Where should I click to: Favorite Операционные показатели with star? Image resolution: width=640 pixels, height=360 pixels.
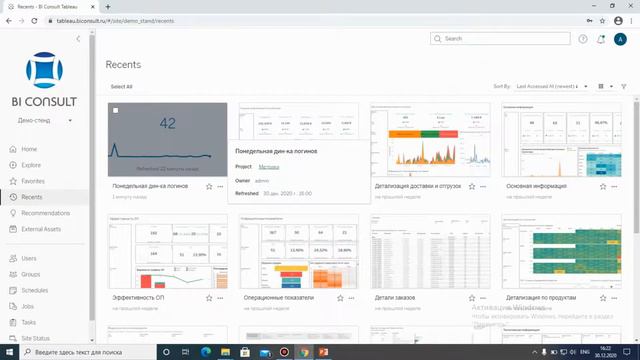coord(340,298)
